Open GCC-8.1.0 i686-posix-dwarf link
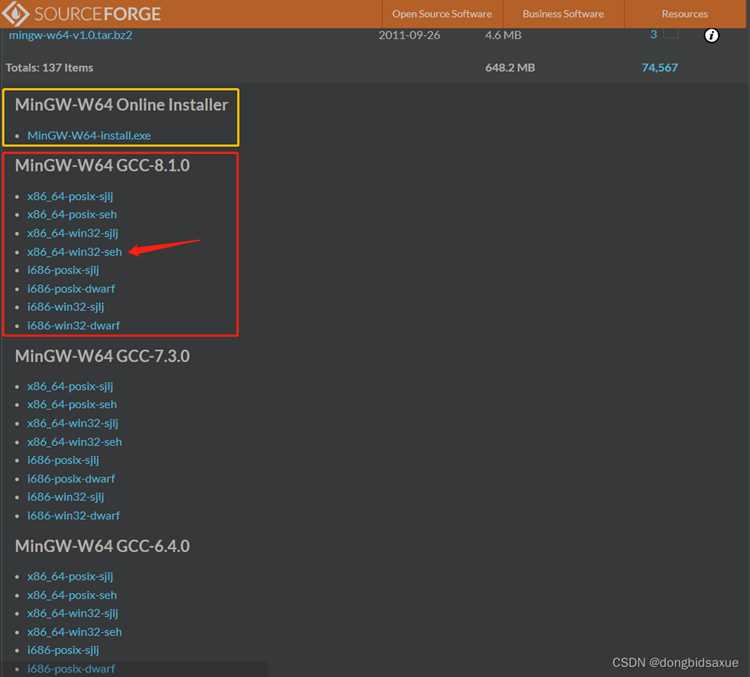 pos(71,289)
